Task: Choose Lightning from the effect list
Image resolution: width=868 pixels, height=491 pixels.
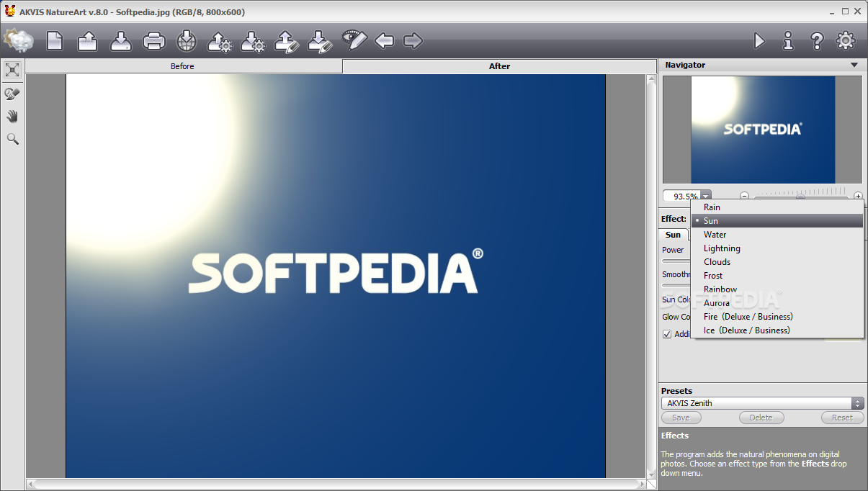Action: tap(777, 248)
